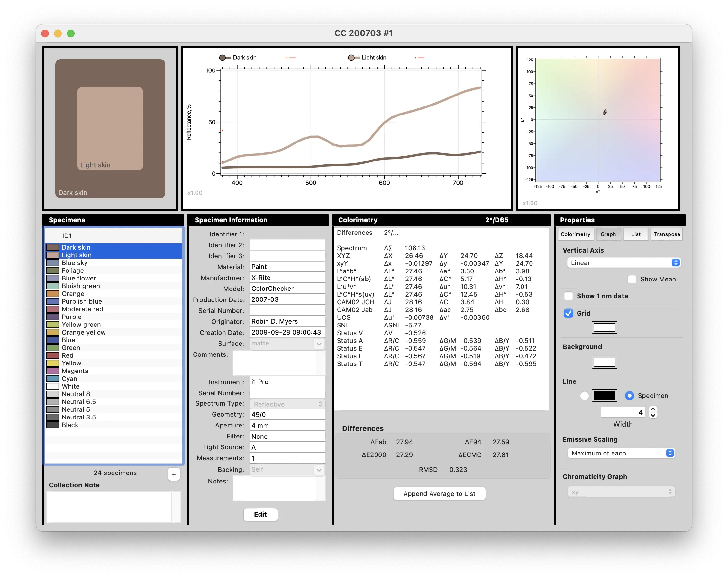Click the Edit button
Image resolution: width=728 pixels, height=579 pixels.
coord(260,514)
